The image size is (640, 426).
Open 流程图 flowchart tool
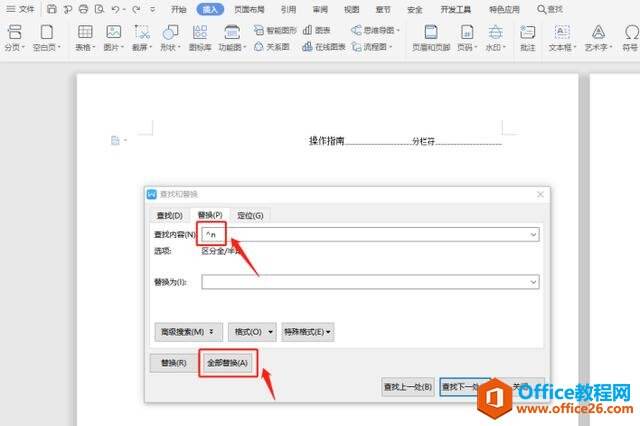[x=371, y=47]
